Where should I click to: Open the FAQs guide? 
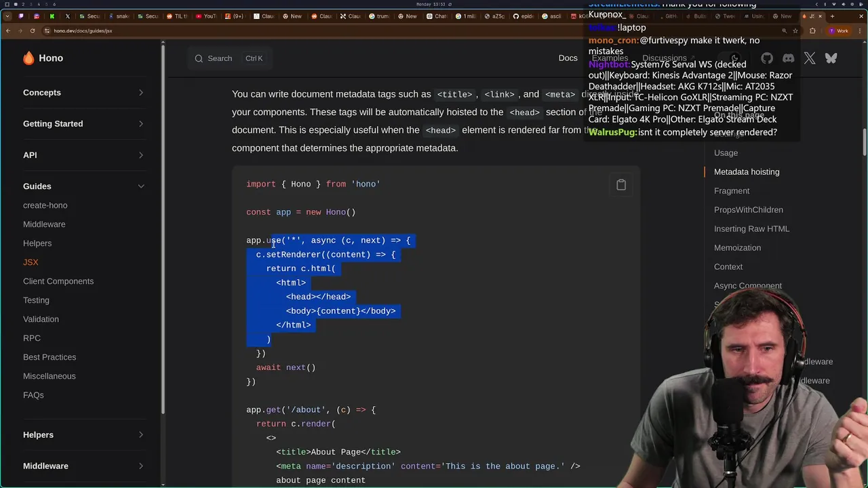pos(33,395)
